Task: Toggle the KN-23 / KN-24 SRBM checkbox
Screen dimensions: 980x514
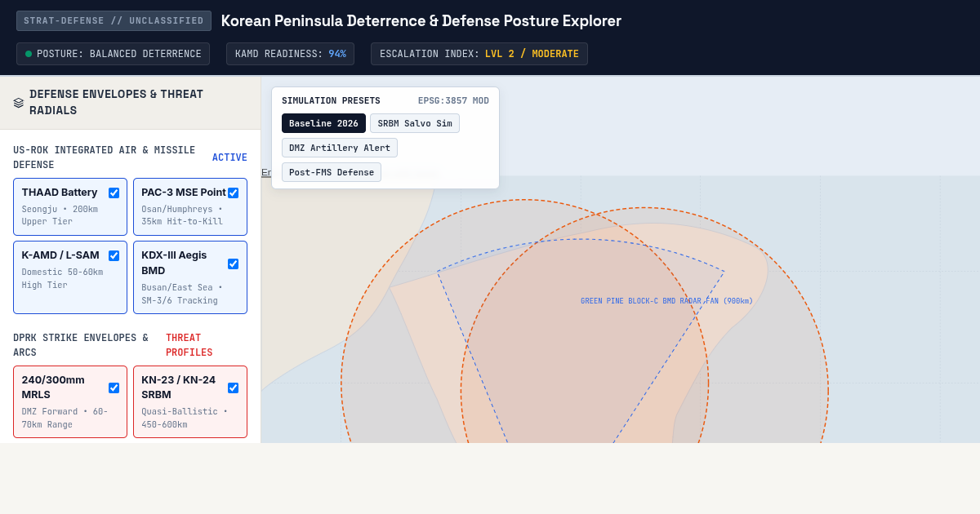Action: coord(233,388)
